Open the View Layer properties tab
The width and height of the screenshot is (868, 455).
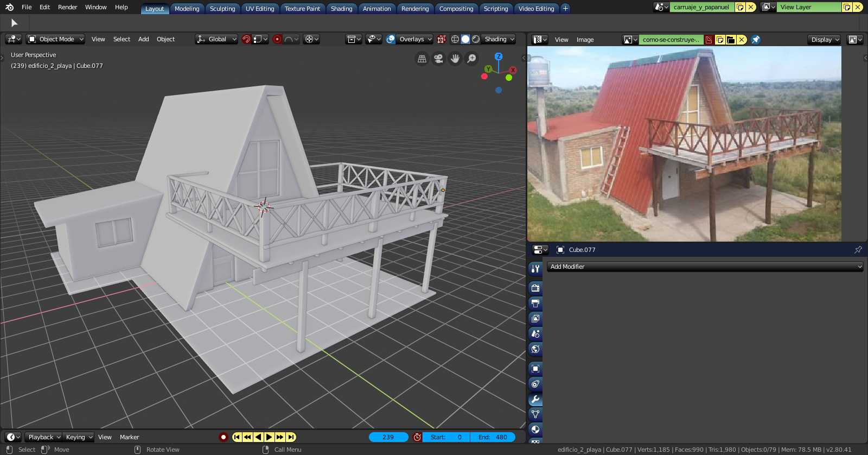click(535, 318)
